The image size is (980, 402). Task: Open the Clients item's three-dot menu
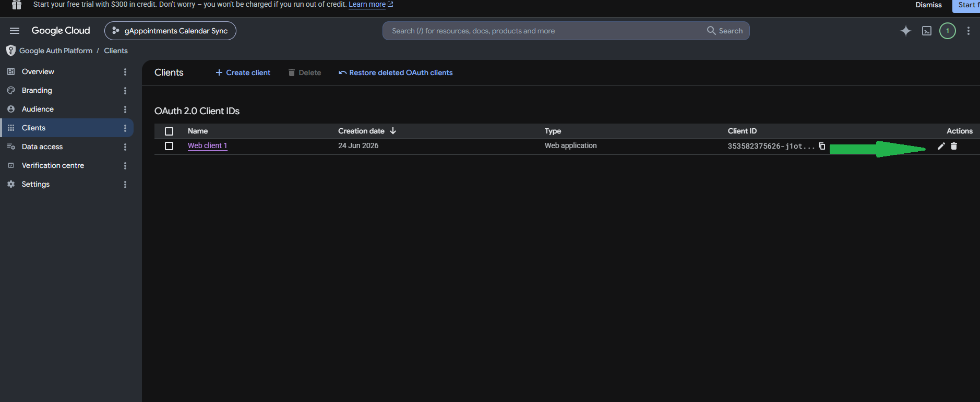click(x=125, y=128)
